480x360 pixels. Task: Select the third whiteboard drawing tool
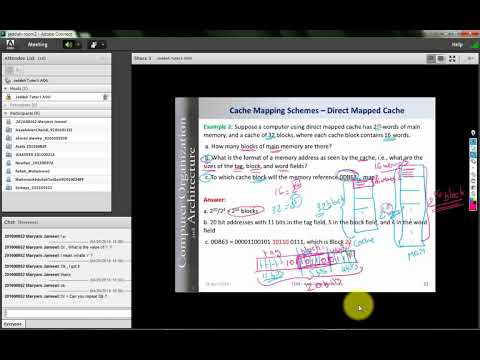(x=473, y=155)
